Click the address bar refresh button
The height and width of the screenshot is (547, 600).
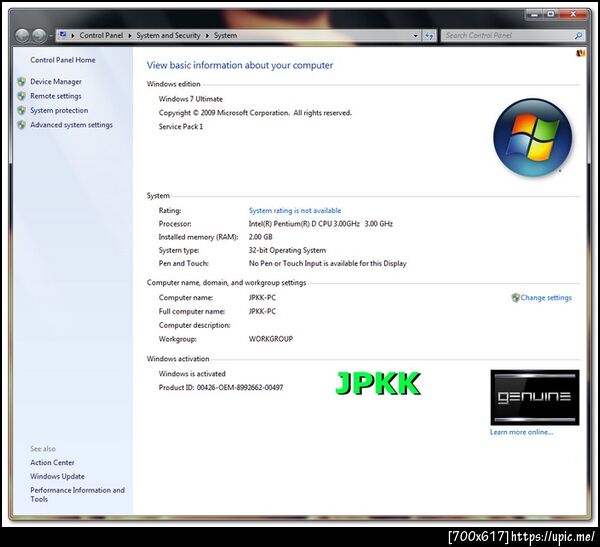pos(429,36)
